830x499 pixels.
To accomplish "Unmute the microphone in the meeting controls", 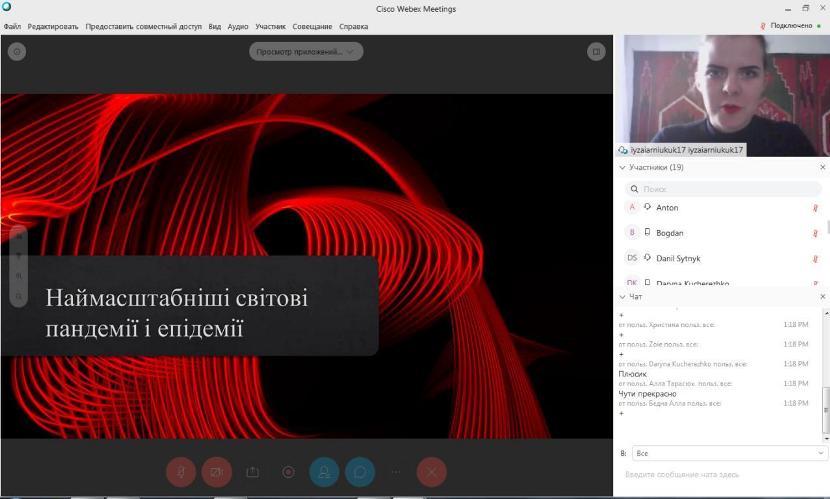I will (181, 471).
